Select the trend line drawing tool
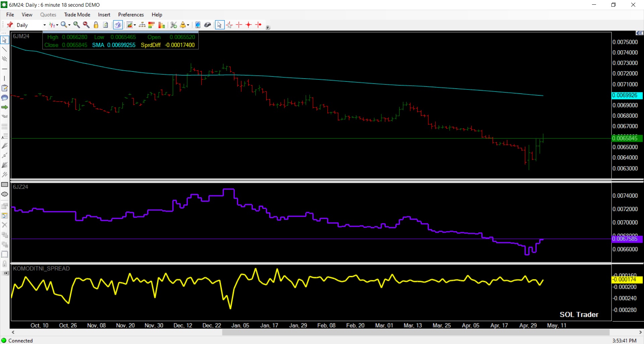The image size is (644, 344). (4, 50)
